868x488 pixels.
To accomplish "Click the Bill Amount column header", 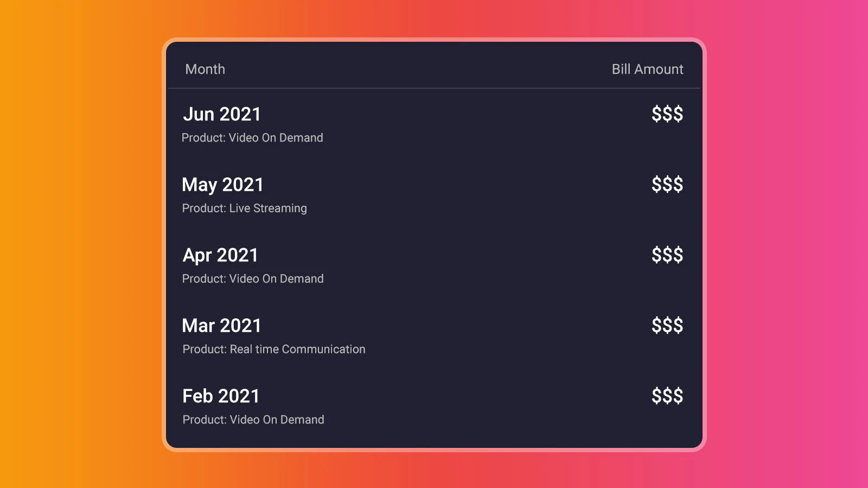I will (648, 69).
